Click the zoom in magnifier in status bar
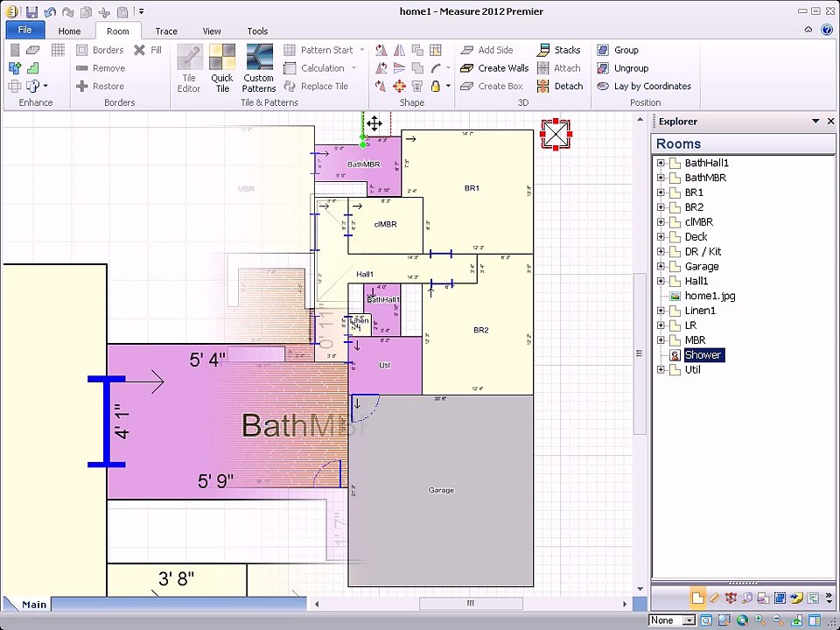Viewport: 840px width, 630px height. (760, 620)
